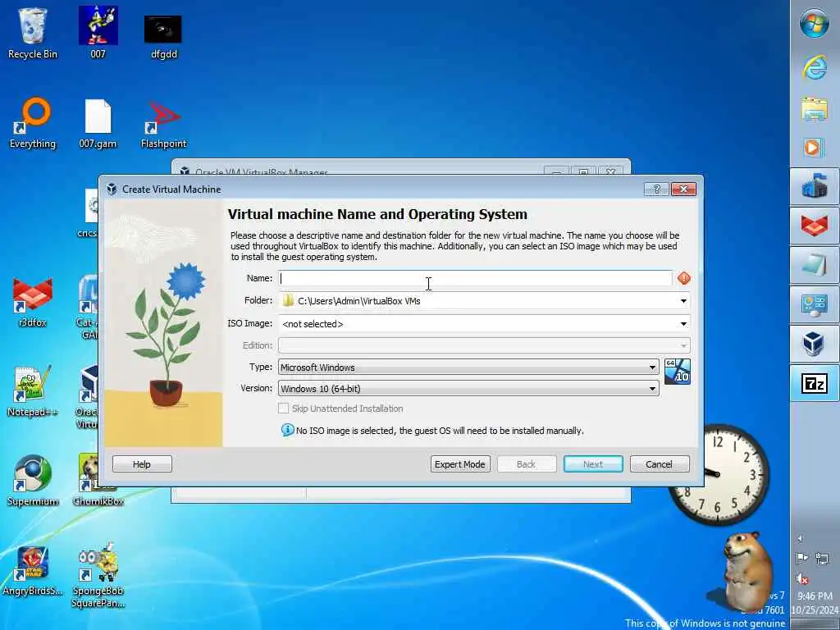The image size is (840, 630).
Task: Select the AngryBirds desktop shortcut
Action: click(x=33, y=571)
